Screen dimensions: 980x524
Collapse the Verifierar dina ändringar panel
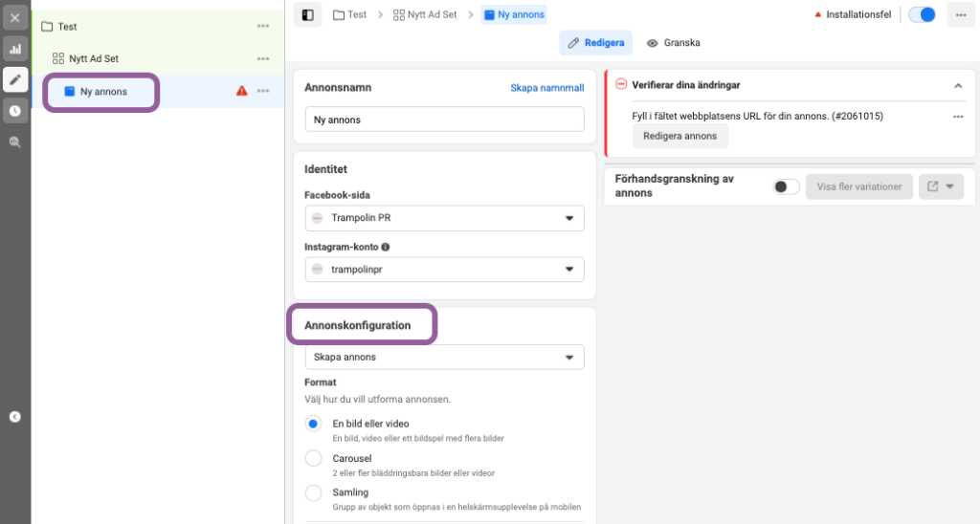pyautogui.click(x=957, y=85)
